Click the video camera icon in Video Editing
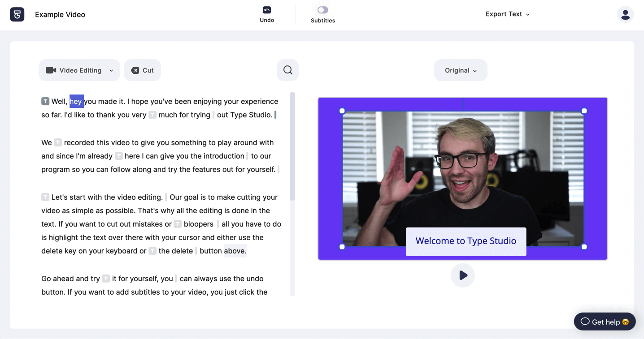 coord(51,70)
